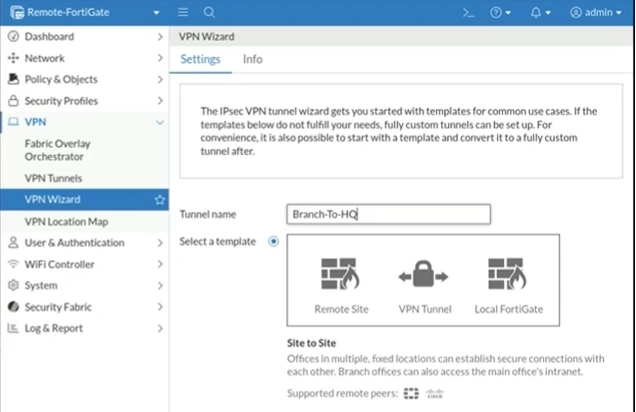Click the Network arrows icon
This screenshot has width=636, height=412.
tap(13, 58)
